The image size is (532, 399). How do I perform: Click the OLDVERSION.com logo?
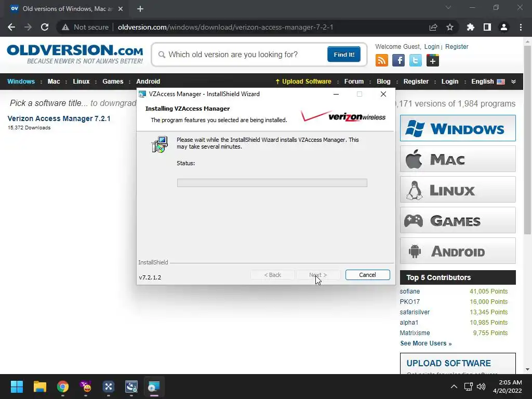[x=75, y=54]
